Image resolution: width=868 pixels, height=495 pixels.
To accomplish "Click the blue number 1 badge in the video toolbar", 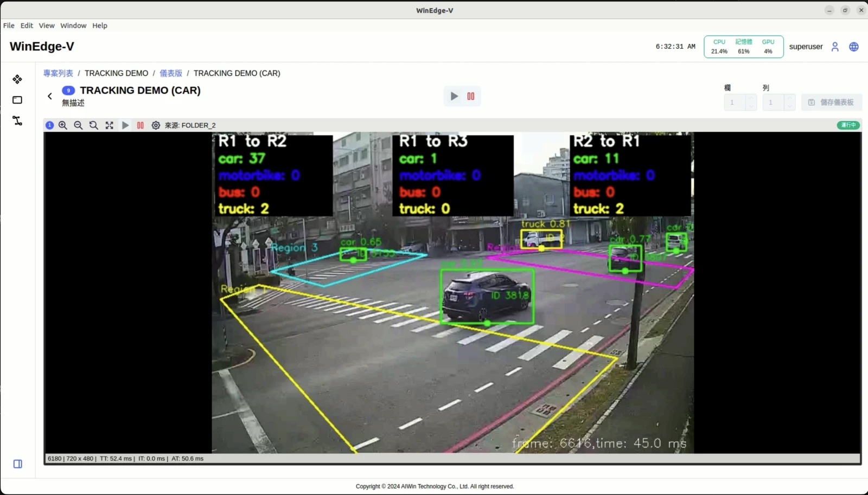I will point(49,125).
